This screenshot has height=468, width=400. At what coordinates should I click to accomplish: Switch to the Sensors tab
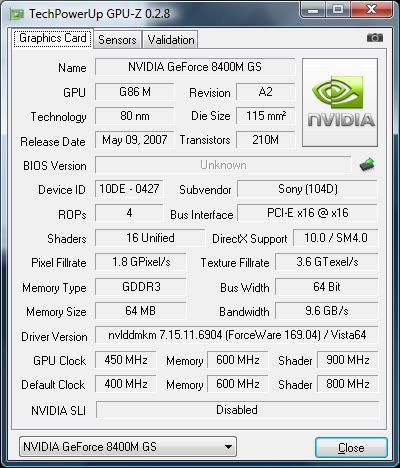coord(117,40)
